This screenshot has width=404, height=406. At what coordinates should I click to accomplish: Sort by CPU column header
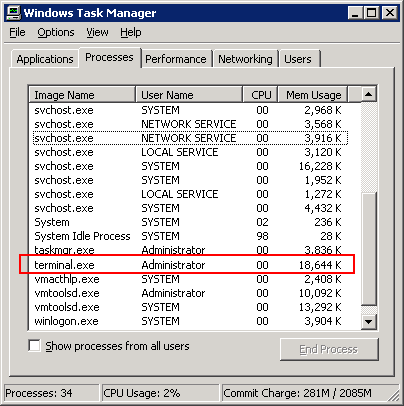pyautogui.click(x=261, y=95)
